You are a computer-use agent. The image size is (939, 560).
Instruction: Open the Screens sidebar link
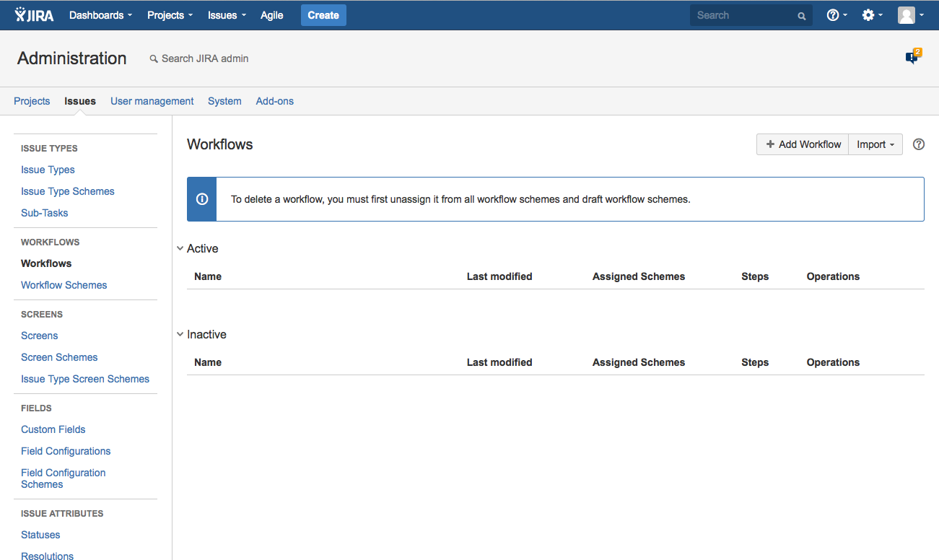coord(40,336)
